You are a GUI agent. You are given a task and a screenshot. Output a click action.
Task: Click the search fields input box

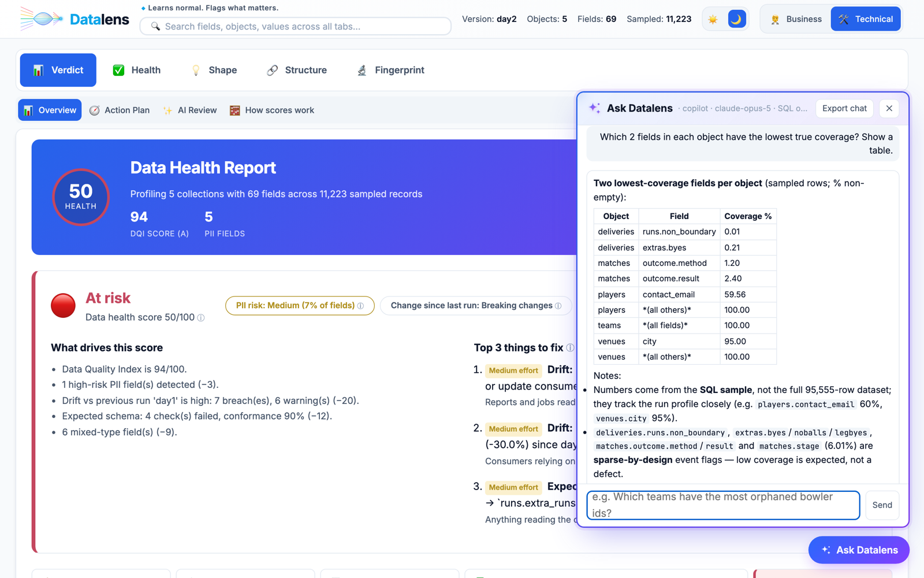pos(296,26)
